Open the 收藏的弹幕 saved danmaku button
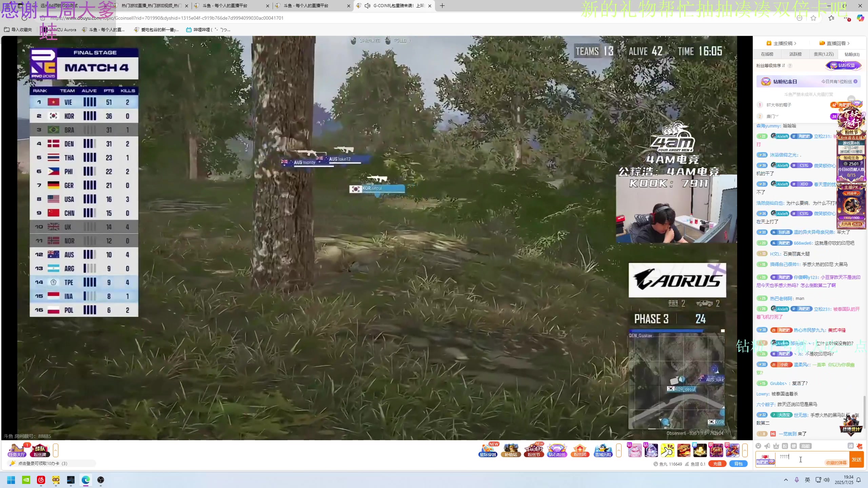Image resolution: width=868 pixels, height=488 pixels. [x=836, y=463]
